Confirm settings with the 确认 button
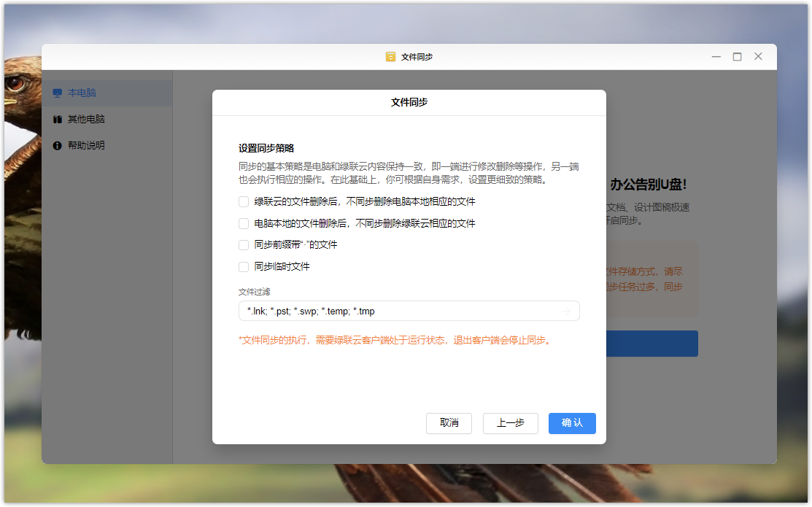The image size is (812, 507). (x=572, y=423)
